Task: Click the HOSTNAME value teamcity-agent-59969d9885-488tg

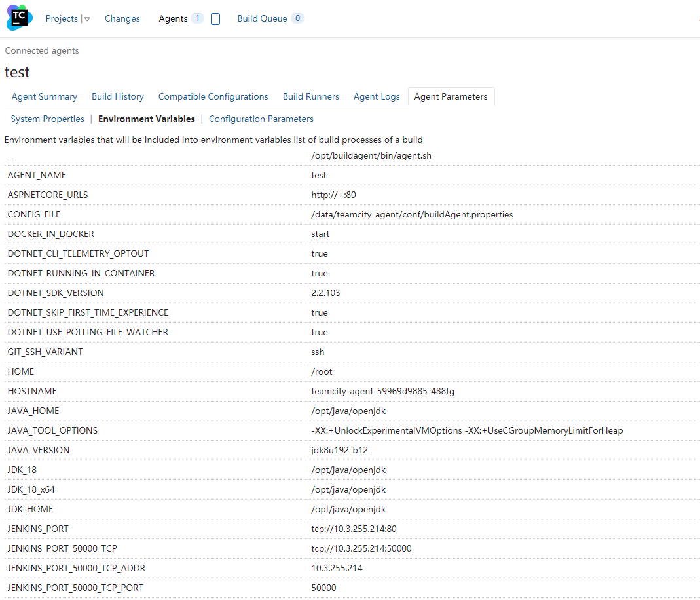Action: [382, 391]
